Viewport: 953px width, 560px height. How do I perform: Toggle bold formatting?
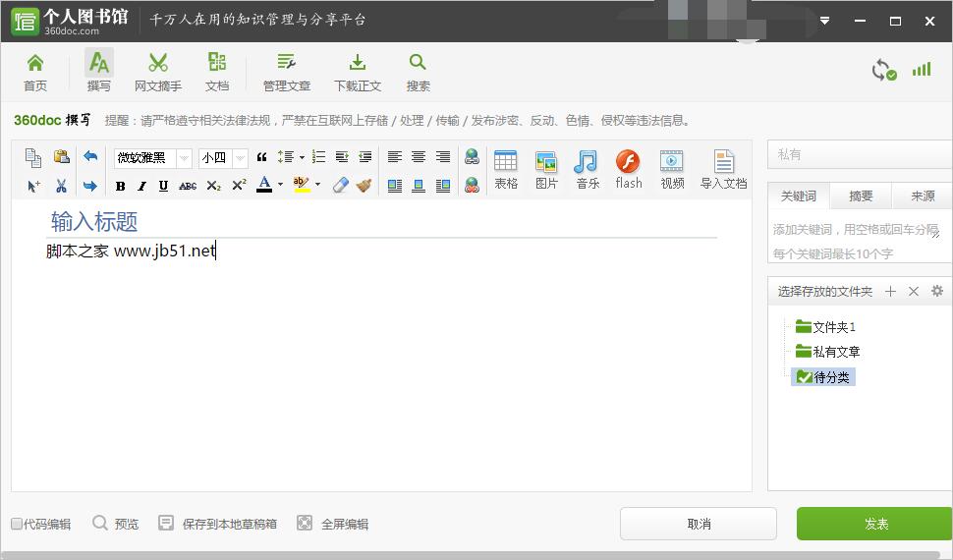pyautogui.click(x=120, y=186)
